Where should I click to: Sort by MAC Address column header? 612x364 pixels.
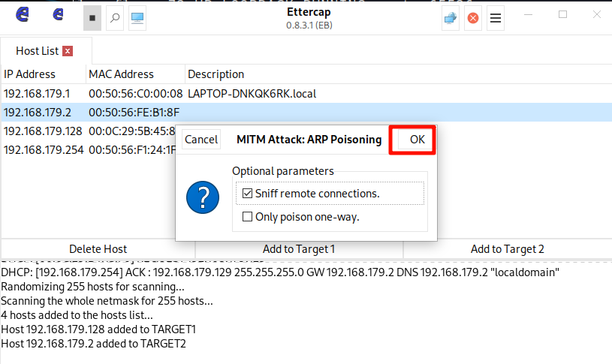(121, 74)
